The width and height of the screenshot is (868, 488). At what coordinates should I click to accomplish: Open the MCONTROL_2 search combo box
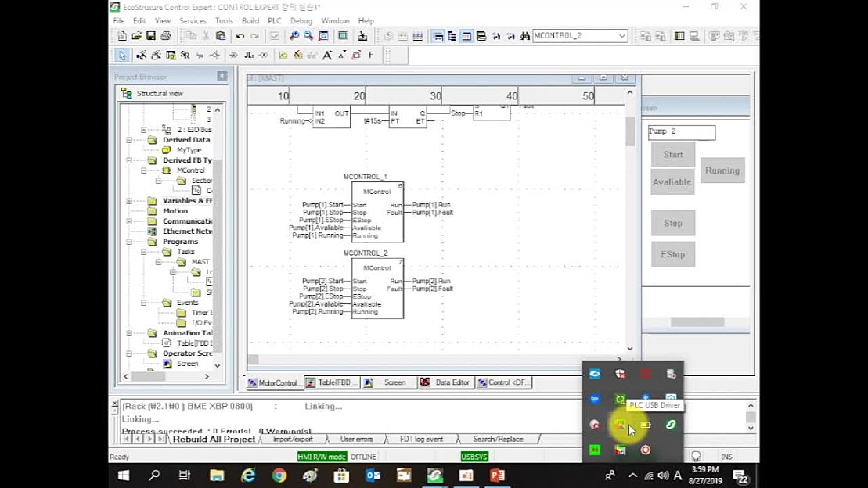[580, 36]
